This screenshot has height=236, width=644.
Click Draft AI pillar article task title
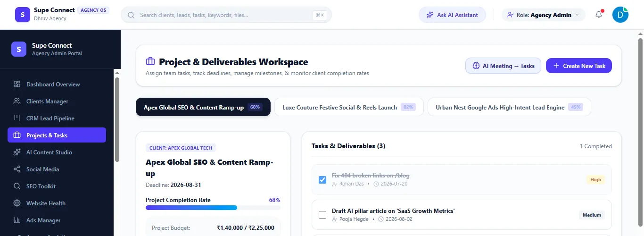(x=393, y=211)
